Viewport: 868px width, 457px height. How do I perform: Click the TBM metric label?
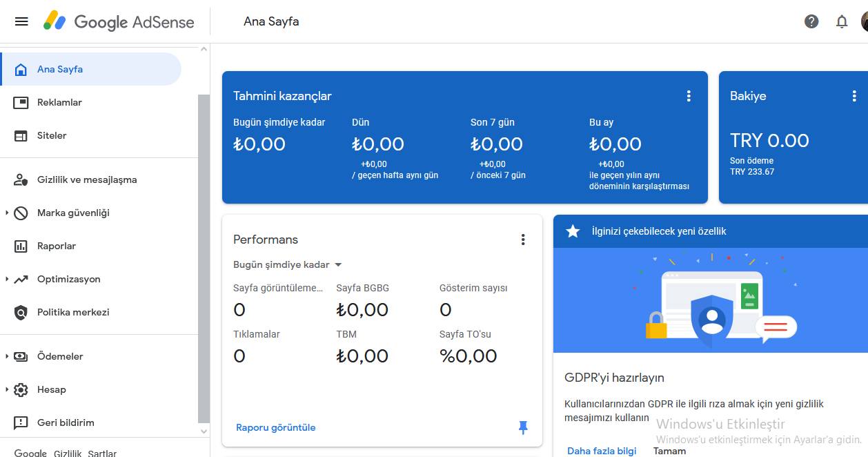tap(346, 334)
